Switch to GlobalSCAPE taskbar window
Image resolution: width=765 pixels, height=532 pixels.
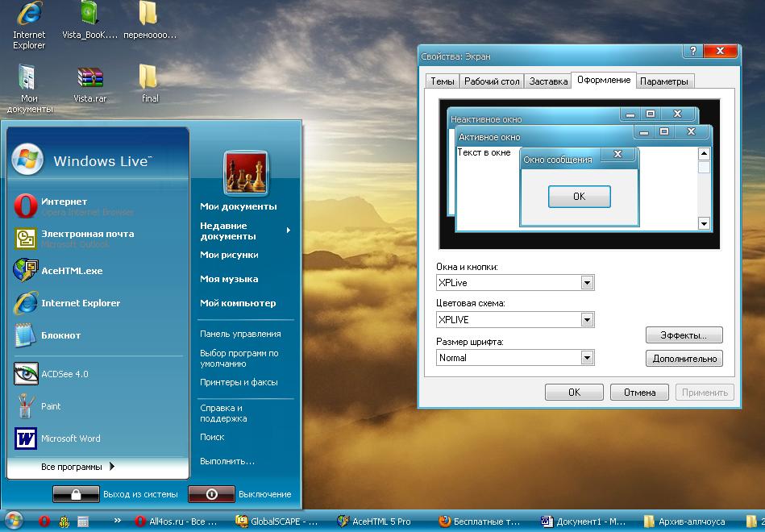(x=276, y=522)
